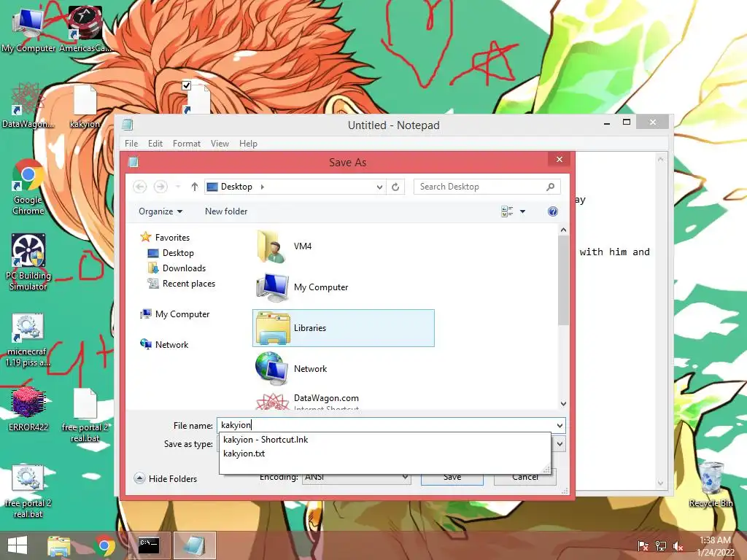Image resolution: width=747 pixels, height=560 pixels.
Task: Click muted volume tray icon
Action: (x=678, y=546)
